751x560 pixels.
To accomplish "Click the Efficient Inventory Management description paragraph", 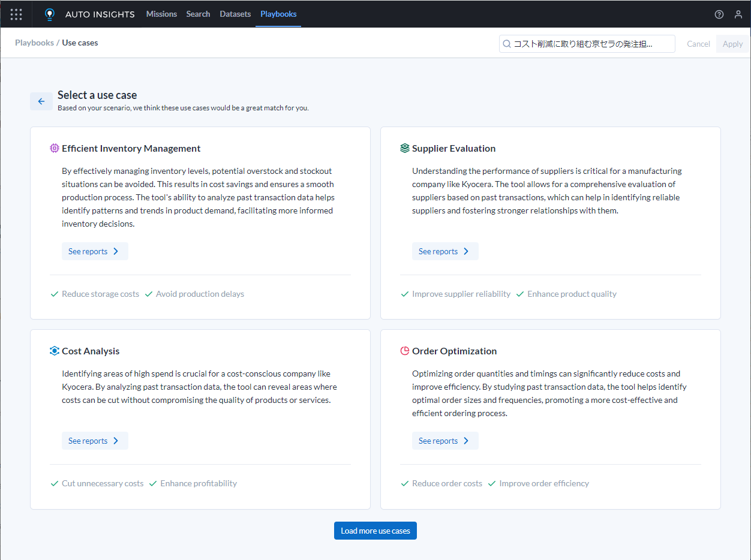I will (199, 197).
